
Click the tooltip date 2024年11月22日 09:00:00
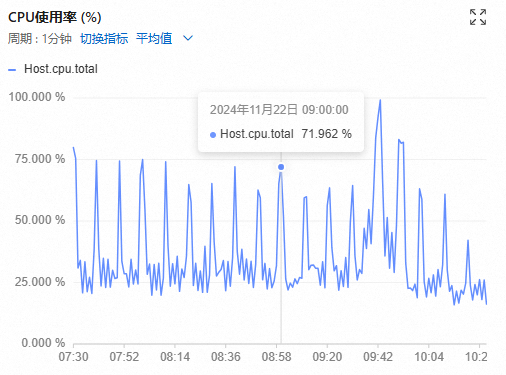click(279, 110)
